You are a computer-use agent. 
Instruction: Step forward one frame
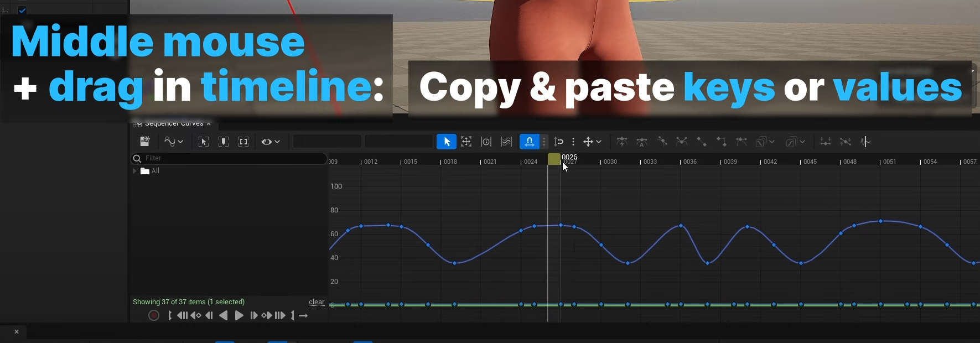(x=253, y=315)
